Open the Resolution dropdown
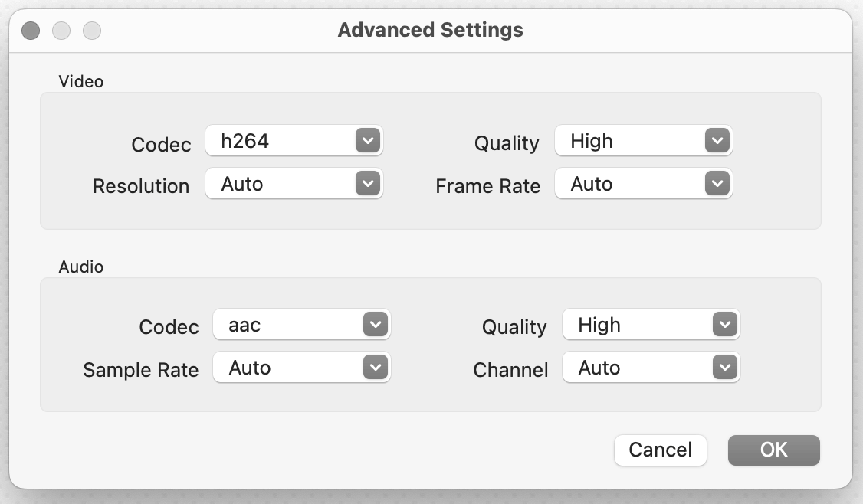The height and width of the screenshot is (504, 863). pos(294,184)
